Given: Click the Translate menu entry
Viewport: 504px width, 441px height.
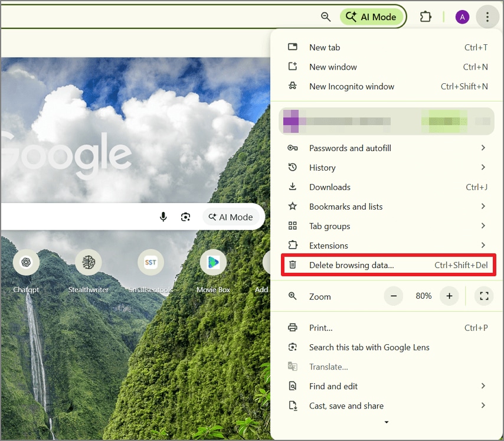Looking at the screenshot, I should [x=387, y=367].
